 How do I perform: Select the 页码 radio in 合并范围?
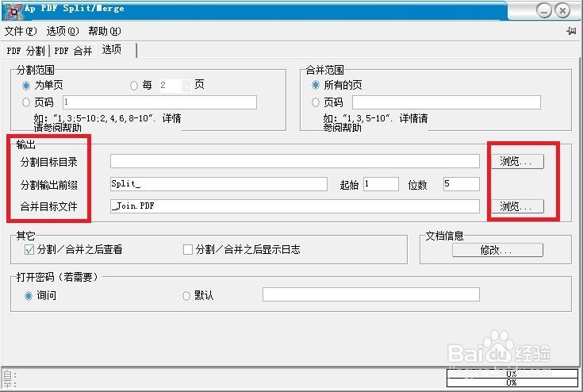(x=316, y=102)
